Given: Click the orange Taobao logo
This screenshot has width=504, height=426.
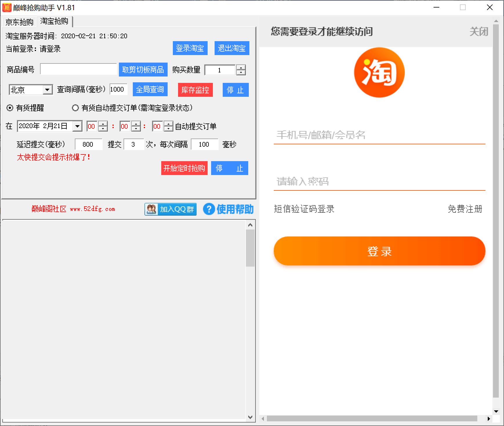Looking at the screenshot, I should pyautogui.click(x=379, y=72).
